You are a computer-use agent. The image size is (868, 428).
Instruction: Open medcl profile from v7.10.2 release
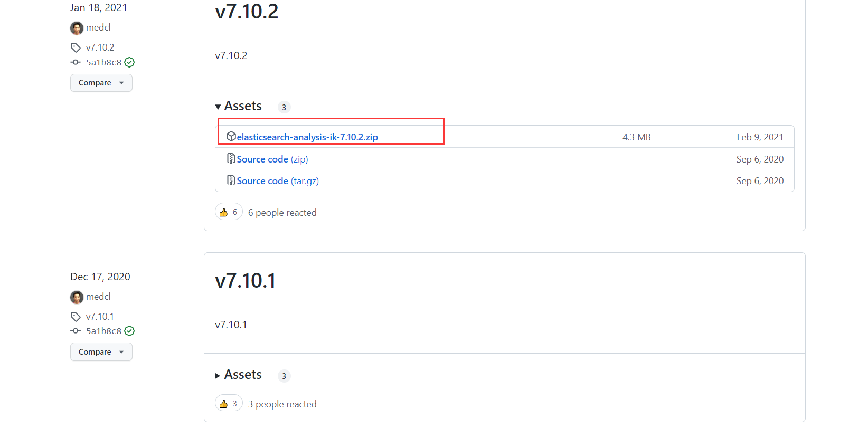click(x=98, y=27)
